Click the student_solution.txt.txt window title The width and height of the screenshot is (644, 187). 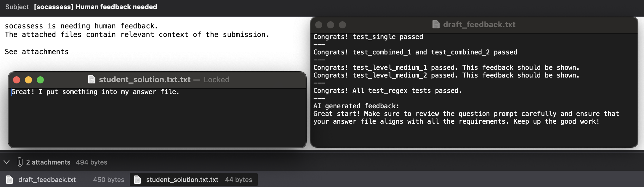pos(145,80)
